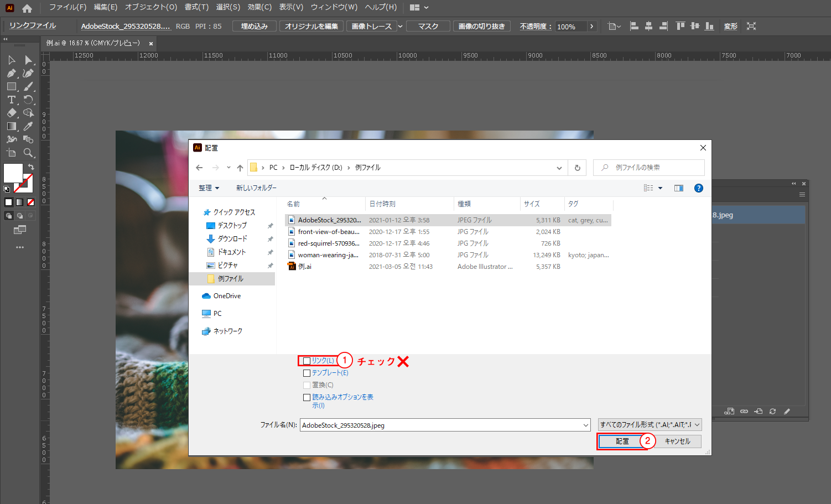This screenshot has width=831, height=504.
Task: Open opacity slider flyout arrow
Action: pos(591,26)
